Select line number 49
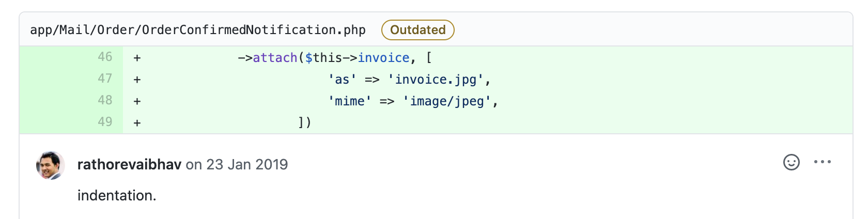 pyautogui.click(x=105, y=122)
